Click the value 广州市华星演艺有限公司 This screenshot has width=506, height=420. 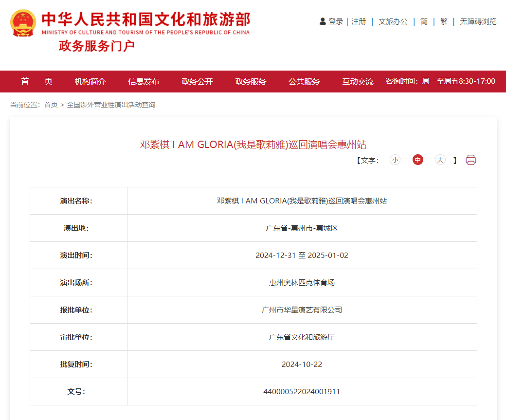click(x=302, y=310)
